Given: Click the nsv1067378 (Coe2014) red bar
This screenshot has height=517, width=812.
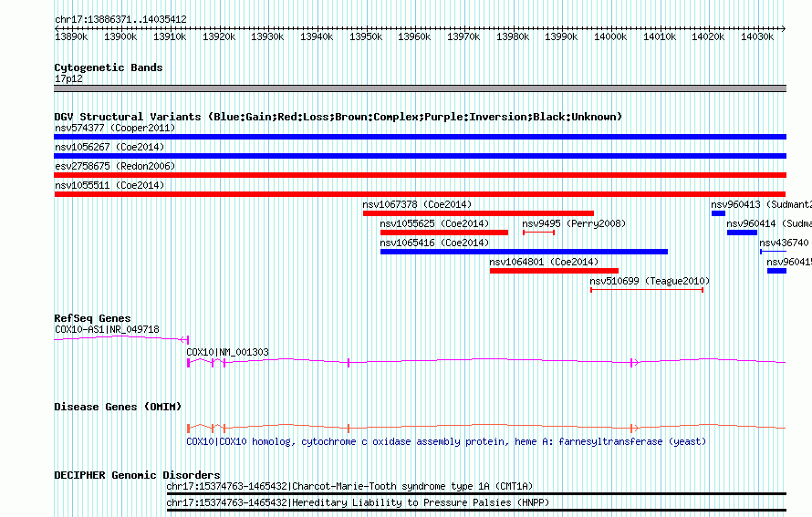Looking at the screenshot, I should coord(478,213).
